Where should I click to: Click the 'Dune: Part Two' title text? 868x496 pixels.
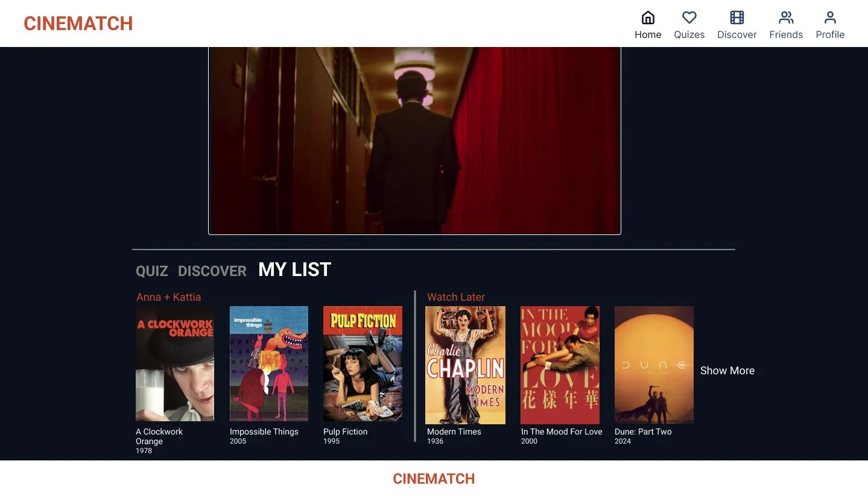pos(643,432)
